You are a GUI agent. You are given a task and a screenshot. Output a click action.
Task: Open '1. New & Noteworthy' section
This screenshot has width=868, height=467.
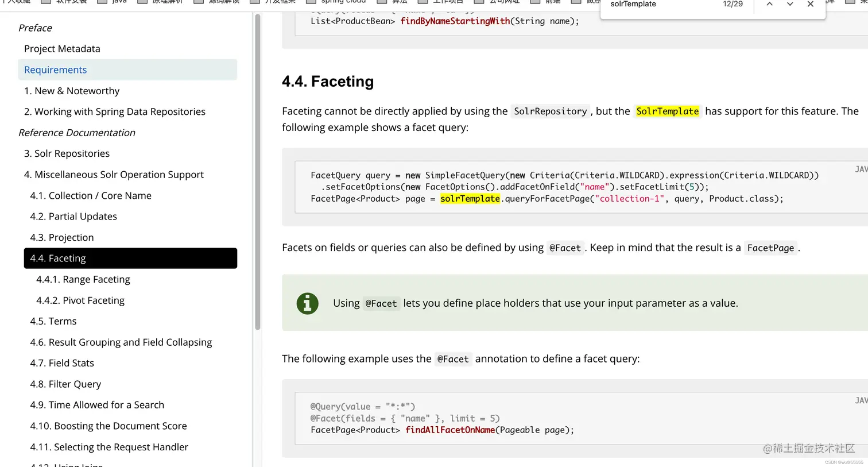(72, 91)
